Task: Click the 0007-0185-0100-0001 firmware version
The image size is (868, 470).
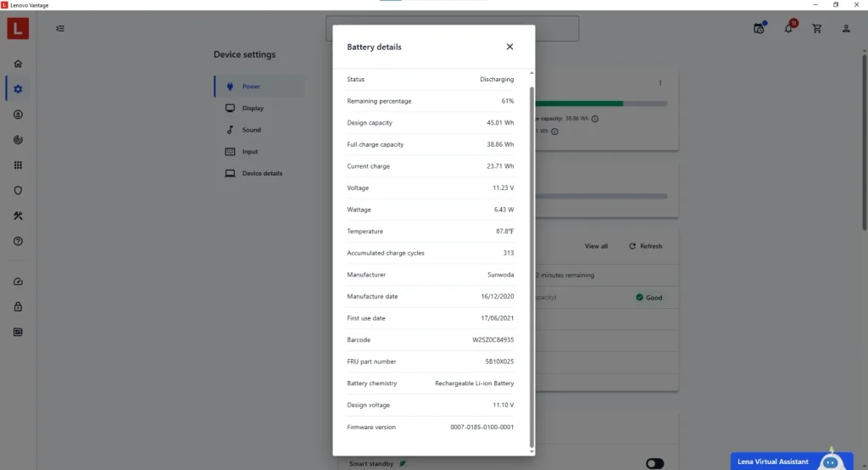Action: (481, 427)
